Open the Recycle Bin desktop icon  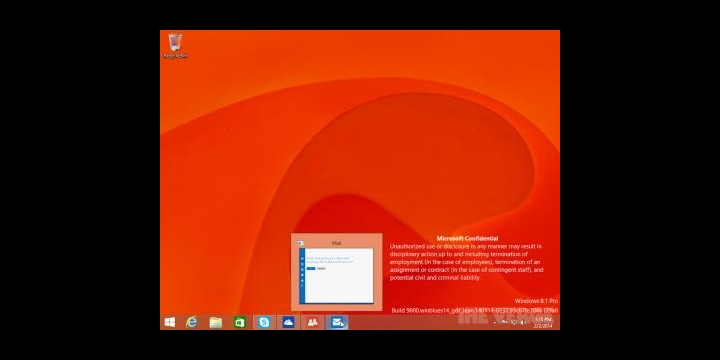click(x=175, y=45)
